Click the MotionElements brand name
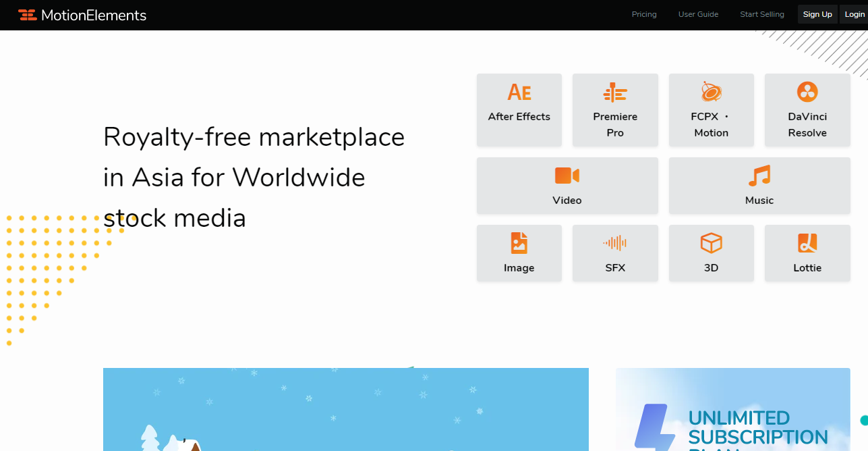 (x=94, y=15)
